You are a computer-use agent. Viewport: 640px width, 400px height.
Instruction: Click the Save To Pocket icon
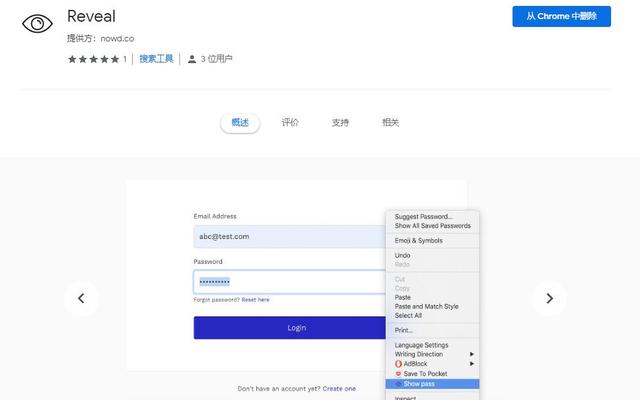[398, 374]
